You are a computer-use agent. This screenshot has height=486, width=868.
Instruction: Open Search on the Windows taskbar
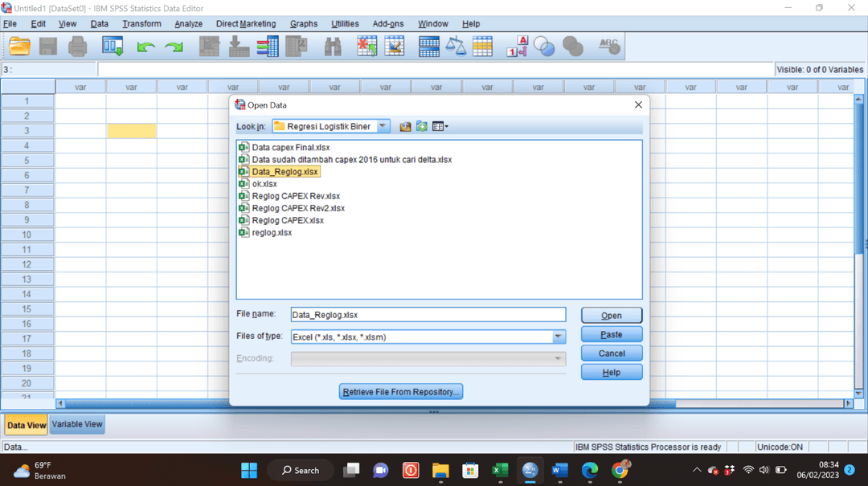pos(301,471)
